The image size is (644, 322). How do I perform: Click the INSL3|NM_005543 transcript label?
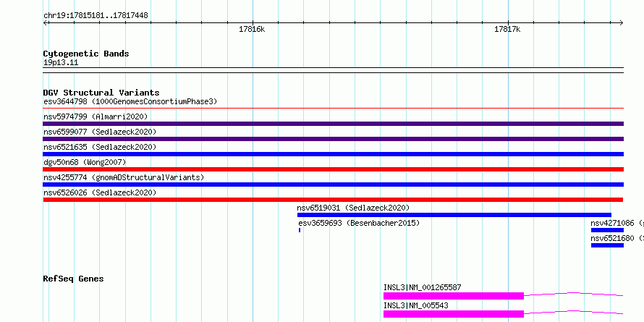[x=415, y=305]
